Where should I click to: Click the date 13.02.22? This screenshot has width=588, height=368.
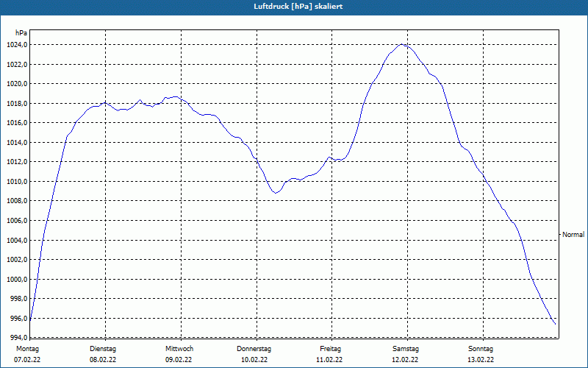(481, 360)
